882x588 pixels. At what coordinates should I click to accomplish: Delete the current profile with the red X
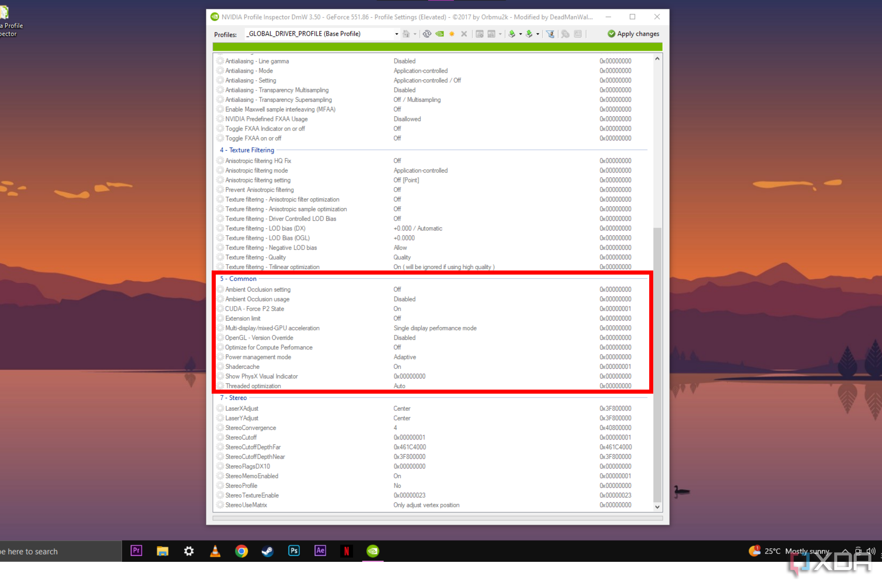[x=464, y=34]
